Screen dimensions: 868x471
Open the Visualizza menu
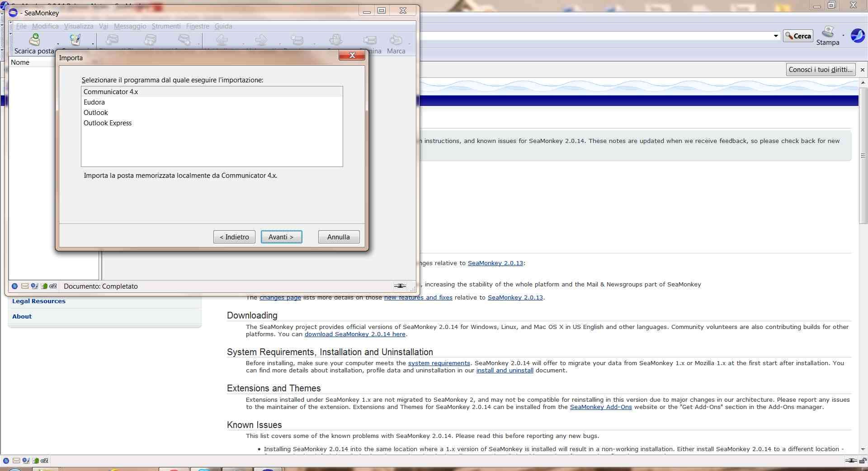pyautogui.click(x=79, y=26)
